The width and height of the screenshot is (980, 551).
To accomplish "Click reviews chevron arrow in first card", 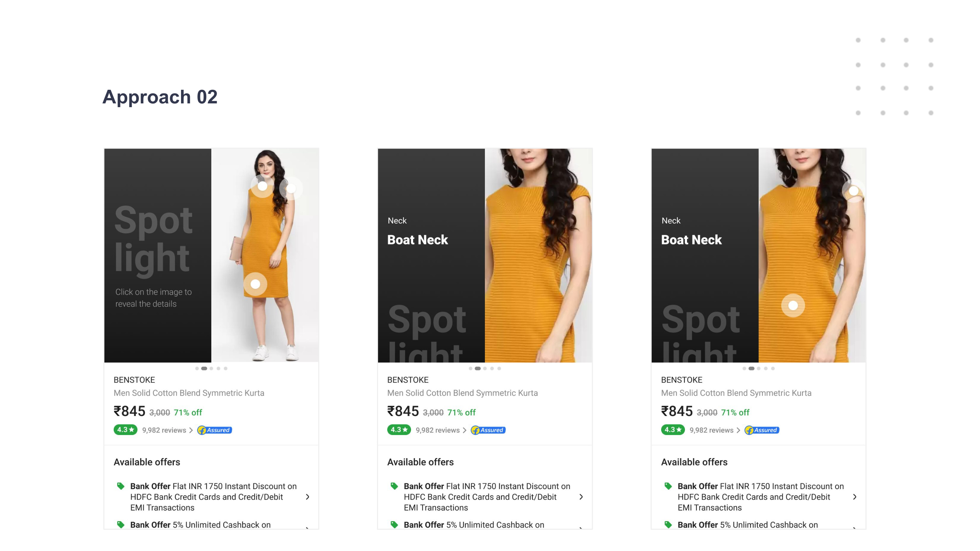I will click(191, 430).
